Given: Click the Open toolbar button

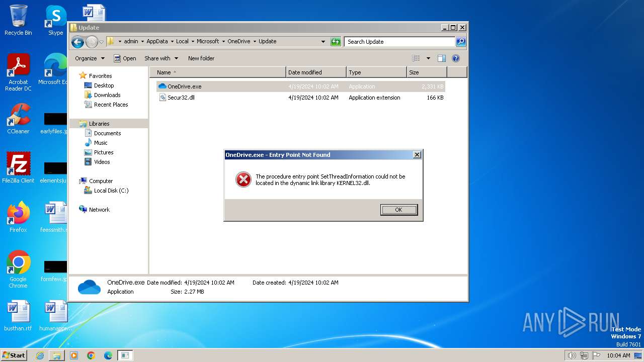Looking at the screenshot, I should pos(125,58).
